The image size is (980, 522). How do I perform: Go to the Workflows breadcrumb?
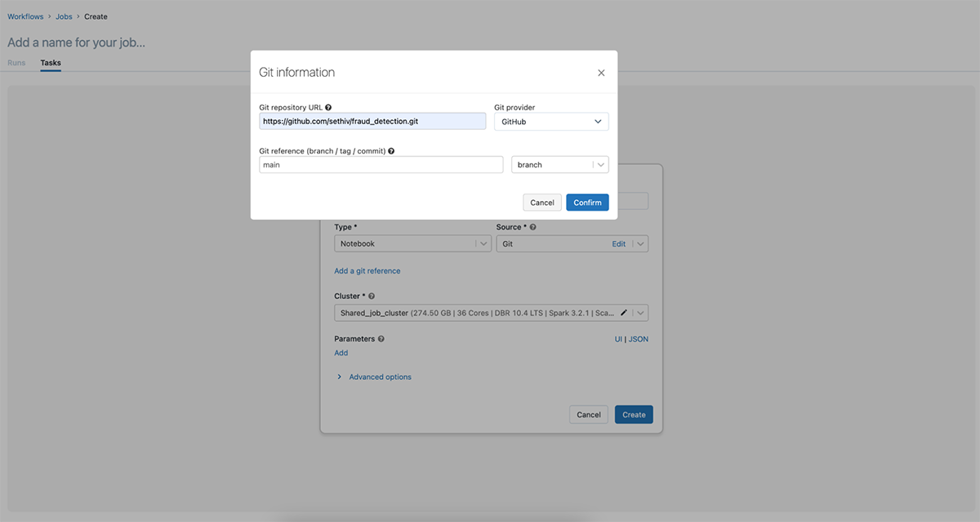[x=25, y=16]
